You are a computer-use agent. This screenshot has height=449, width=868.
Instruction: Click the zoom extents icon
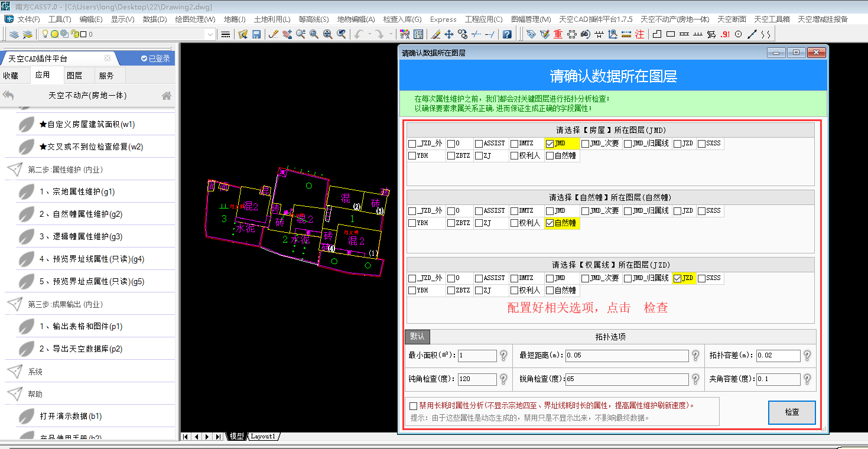pyautogui.click(x=327, y=34)
